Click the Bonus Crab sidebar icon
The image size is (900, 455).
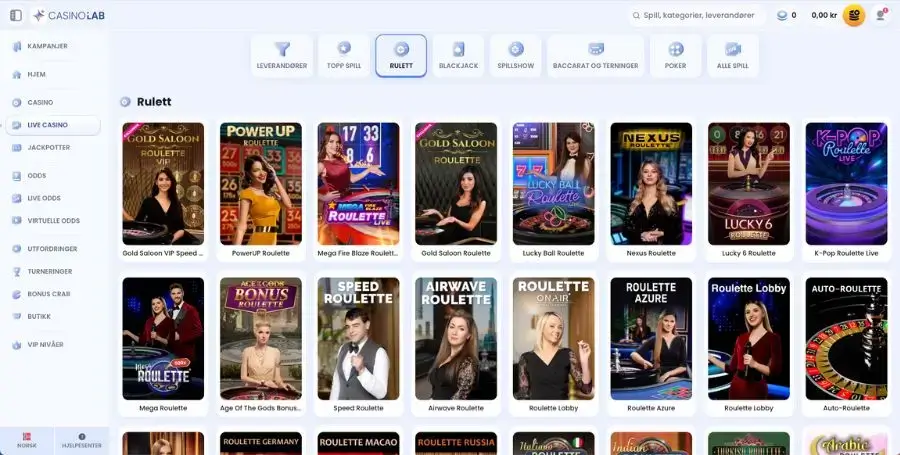click(x=17, y=294)
